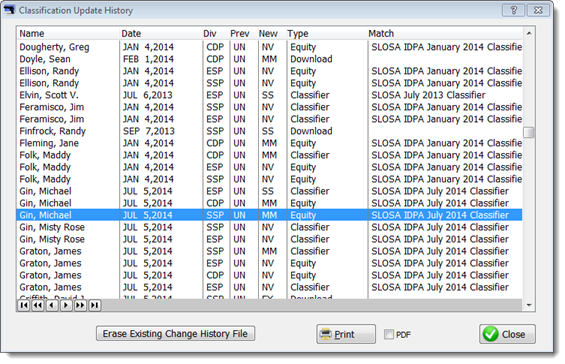Click Gin, Misty Rose ESP row
Screen dimensions: 565x364
(270, 239)
